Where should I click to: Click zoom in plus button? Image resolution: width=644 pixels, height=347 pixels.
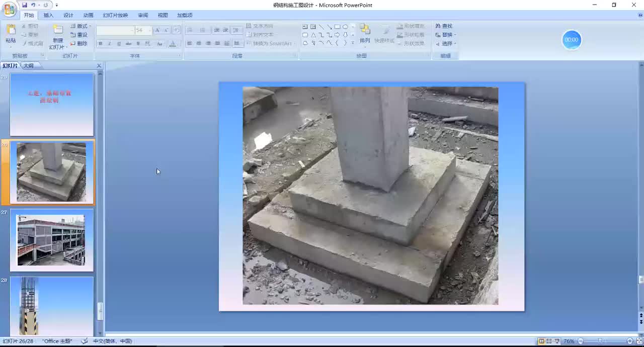coord(630,341)
